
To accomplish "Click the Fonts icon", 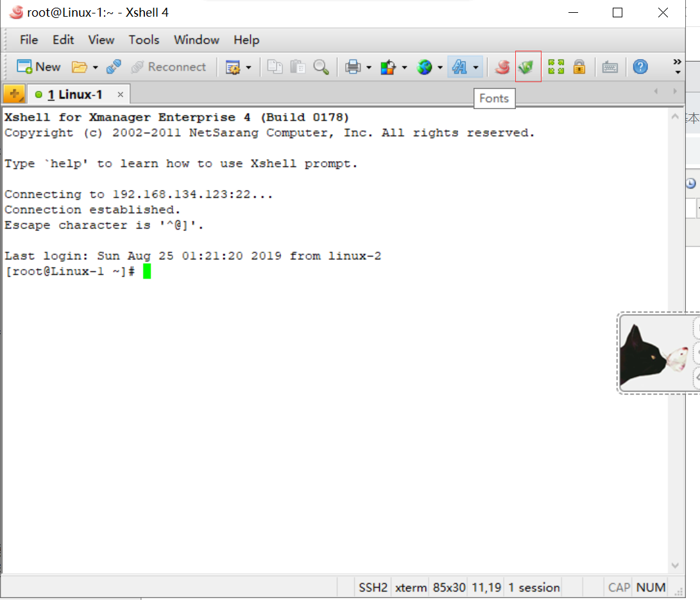I will (459, 67).
